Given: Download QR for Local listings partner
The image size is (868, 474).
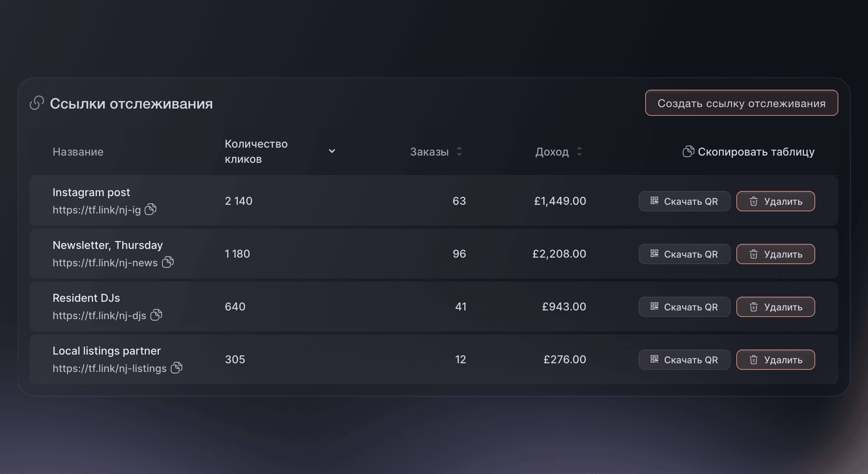Looking at the screenshot, I should [x=684, y=360].
